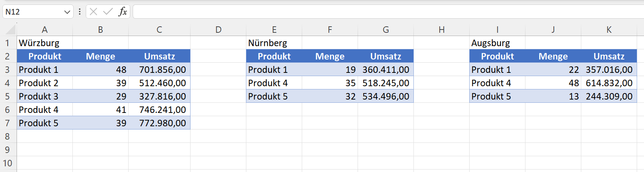Select row 8 header

coord(8,136)
